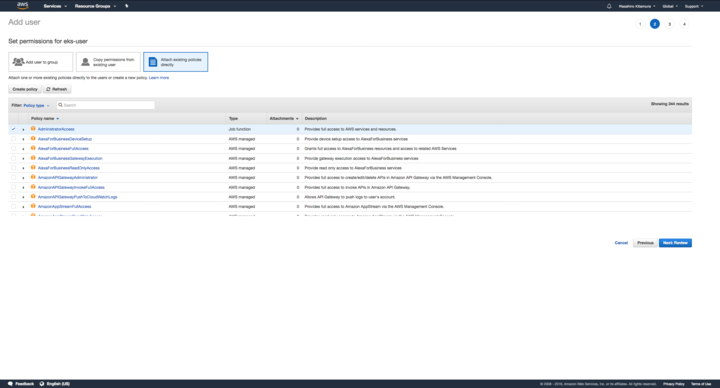Click the Previous button
The width and height of the screenshot is (720, 388).
[645, 242]
